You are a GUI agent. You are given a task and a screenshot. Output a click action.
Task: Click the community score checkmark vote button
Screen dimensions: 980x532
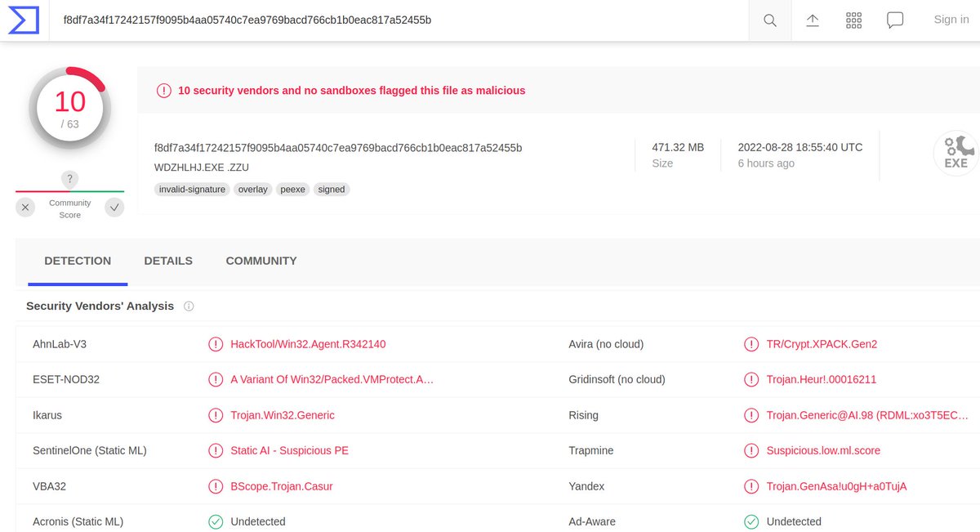point(115,208)
